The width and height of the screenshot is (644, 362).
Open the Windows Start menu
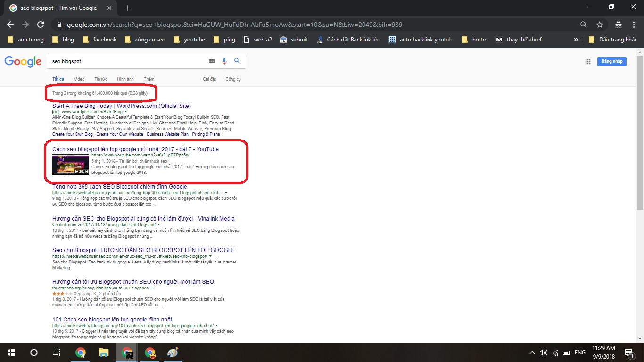(x=11, y=353)
